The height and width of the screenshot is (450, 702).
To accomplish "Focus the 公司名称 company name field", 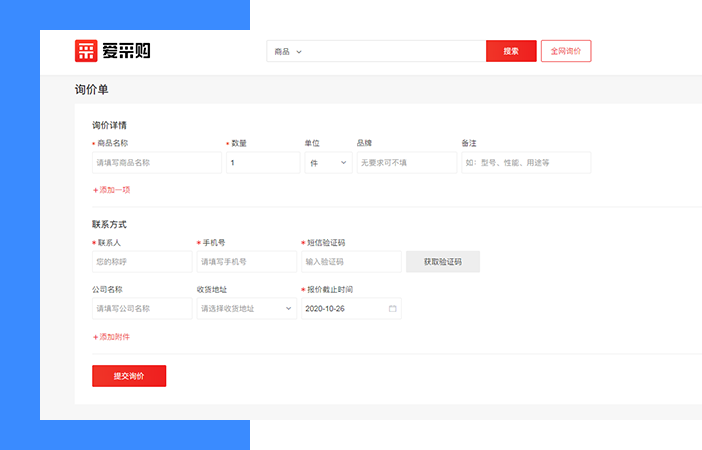I will click(x=141, y=308).
